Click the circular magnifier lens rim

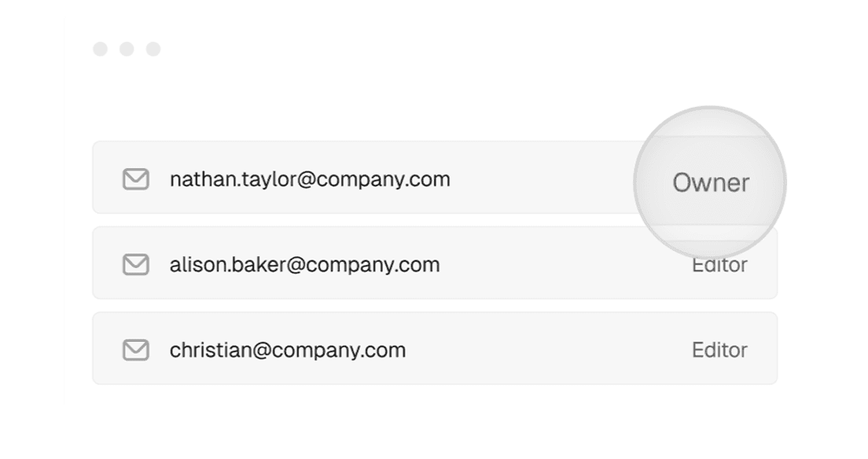pyautogui.click(x=710, y=108)
